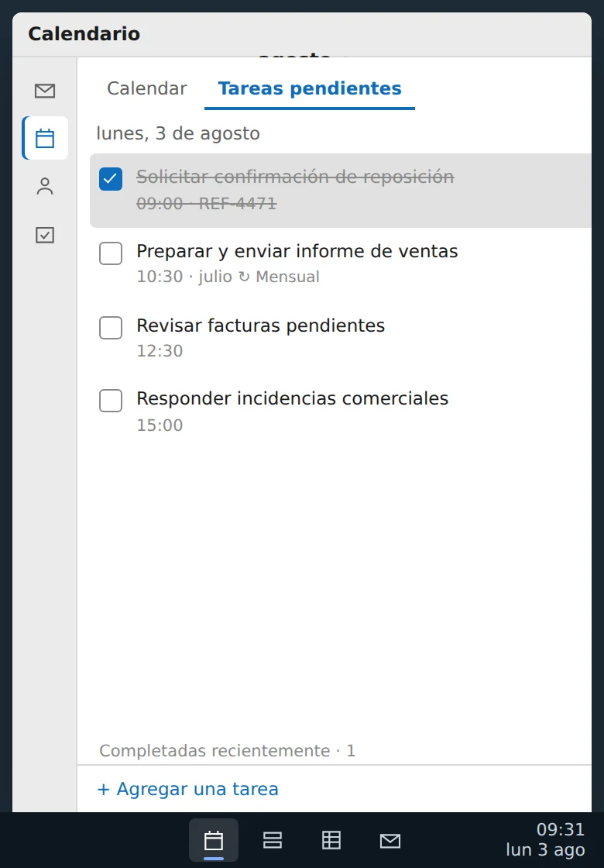Image resolution: width=604 pixels, height=868 pixels.
Task: Open the table grid taskbar icon
Action: pos(331,840)
